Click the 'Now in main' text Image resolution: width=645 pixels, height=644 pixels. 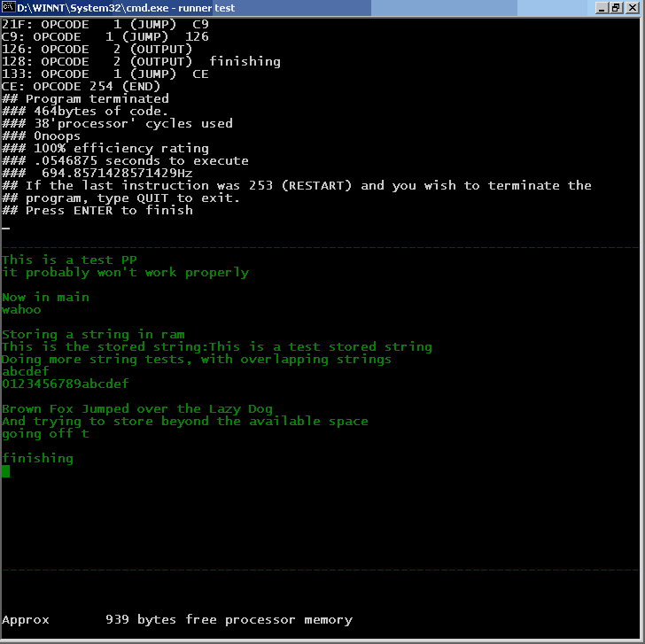45,297
